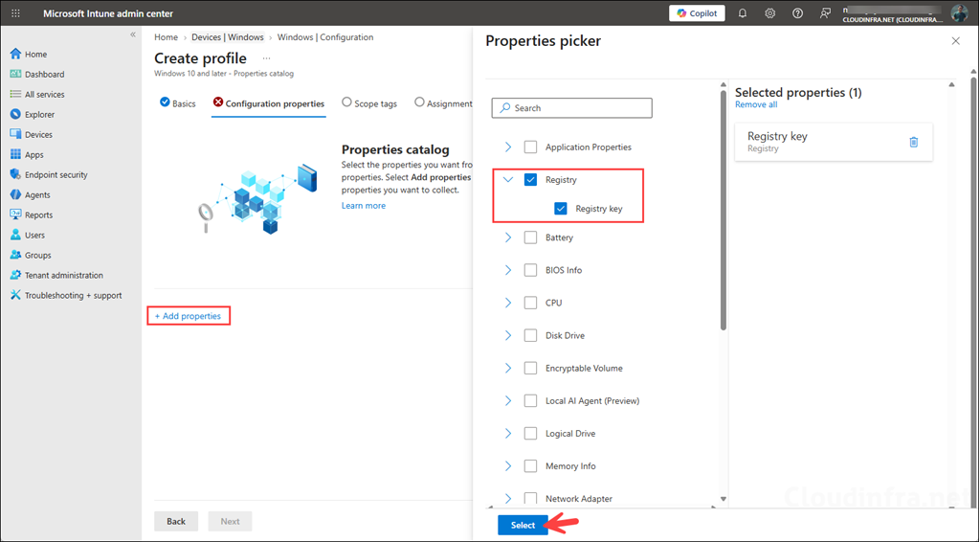Open the settings gear icon

pos(770,13)
